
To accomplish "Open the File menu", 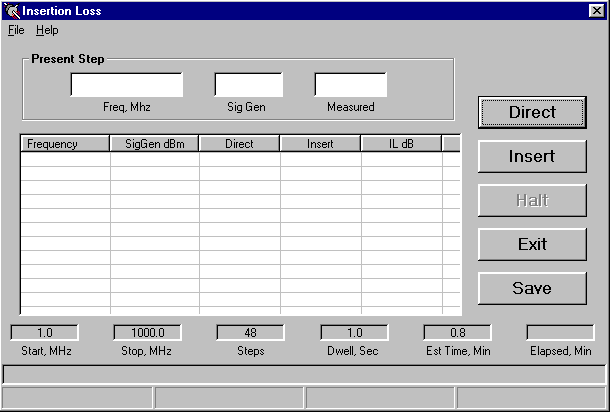I will click(x=16, y=30).
